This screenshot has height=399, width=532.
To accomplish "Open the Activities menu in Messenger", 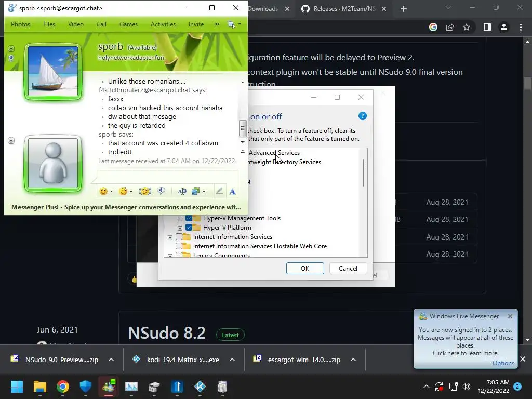I will click(x=163, y=24).
